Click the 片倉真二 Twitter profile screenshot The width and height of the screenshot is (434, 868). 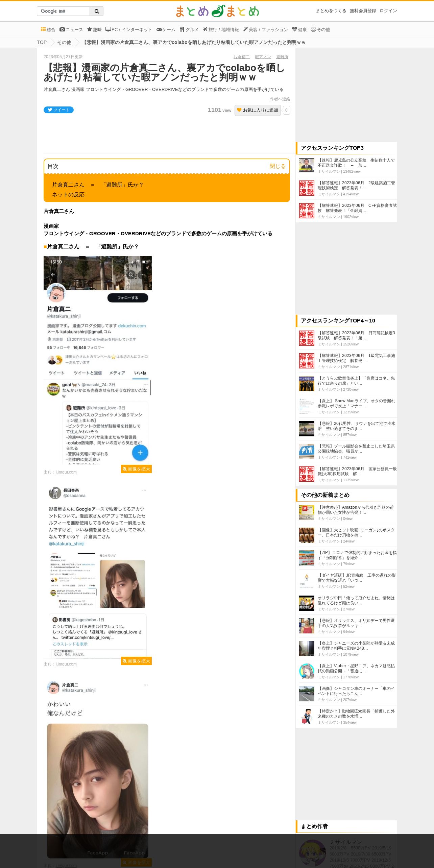click(x=98, y=360)
